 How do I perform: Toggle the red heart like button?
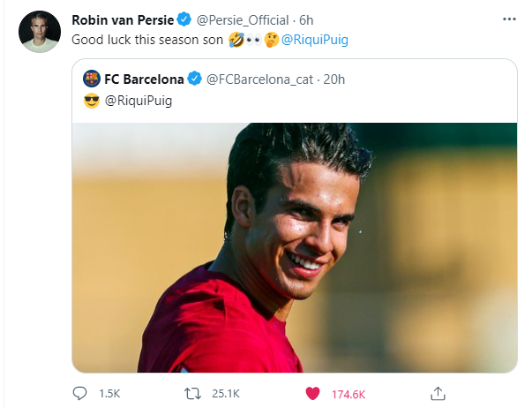[311, 392]
